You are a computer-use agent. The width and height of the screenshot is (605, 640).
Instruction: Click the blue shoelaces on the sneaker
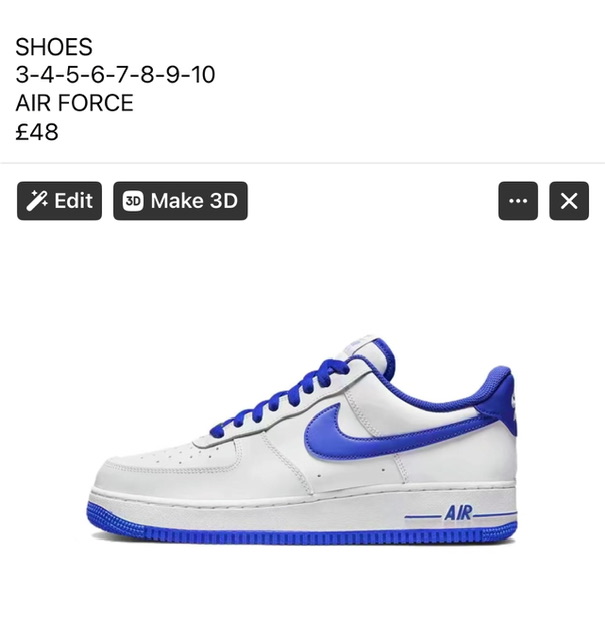pos(282,398)
